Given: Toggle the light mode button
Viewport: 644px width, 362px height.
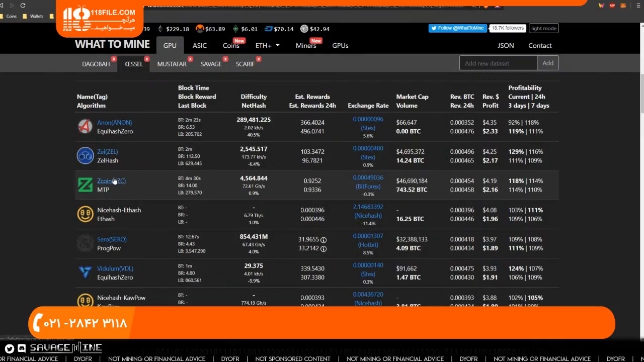Looking at the screenshot, I should coord(543,29).
